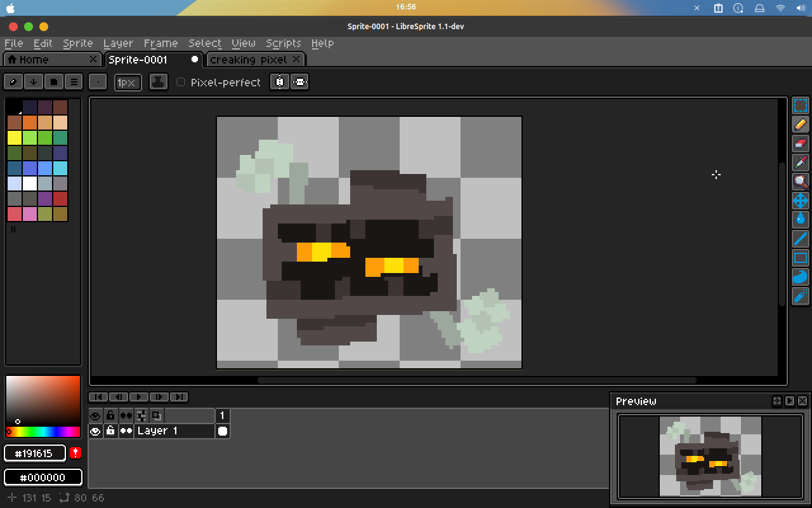
Task: Select the Zoom magnifier tool
Action: click(801, 182)
